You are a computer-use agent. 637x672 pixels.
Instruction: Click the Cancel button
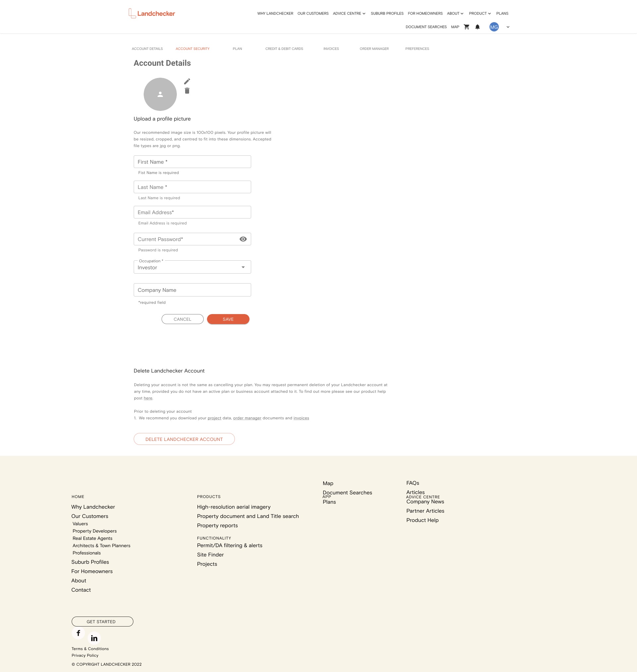(x=182, y=319)
